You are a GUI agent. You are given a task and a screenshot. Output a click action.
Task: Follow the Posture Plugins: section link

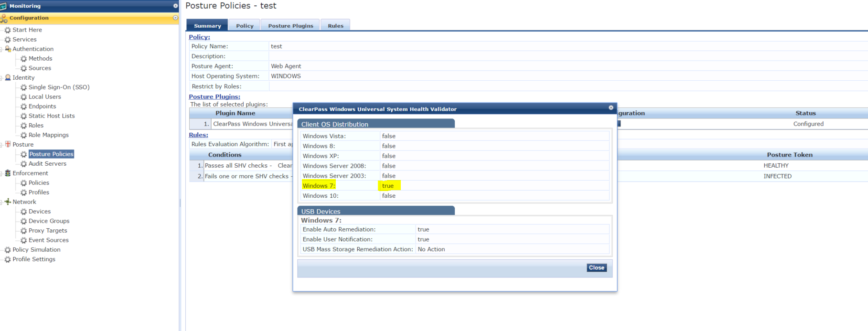pos(214,96)
